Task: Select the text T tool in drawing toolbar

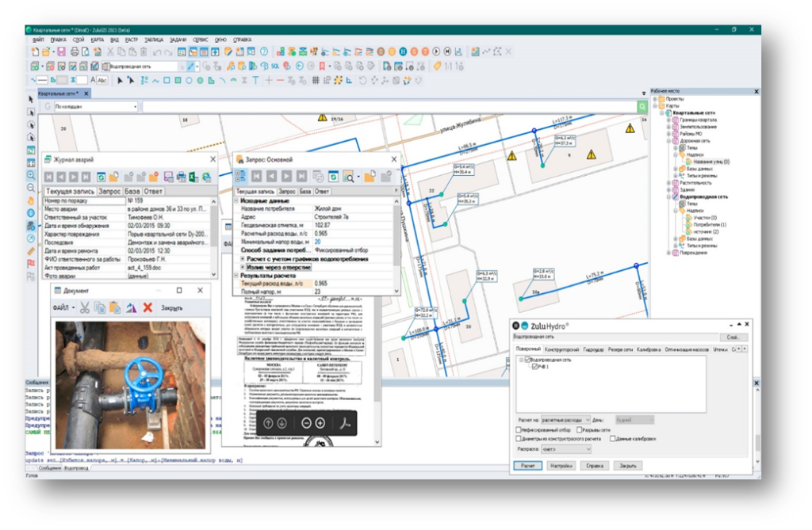Action: 256,80
